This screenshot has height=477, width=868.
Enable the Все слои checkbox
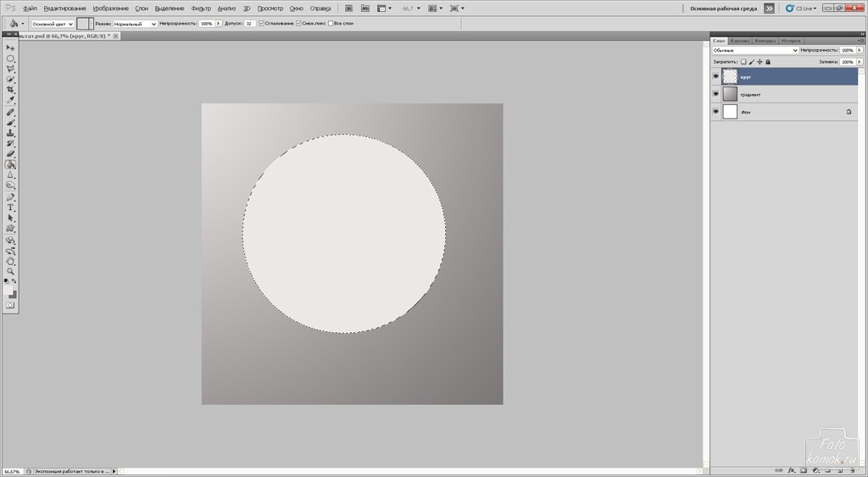(x=331, y=24)
